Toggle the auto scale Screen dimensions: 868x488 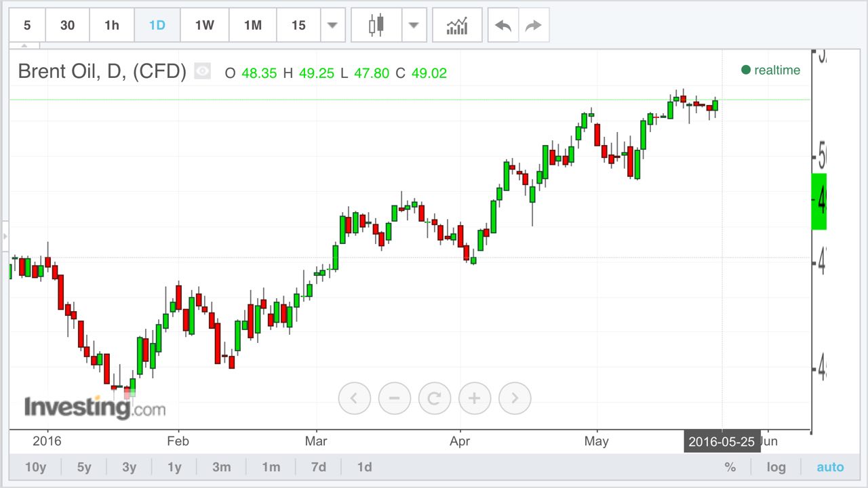830,467
